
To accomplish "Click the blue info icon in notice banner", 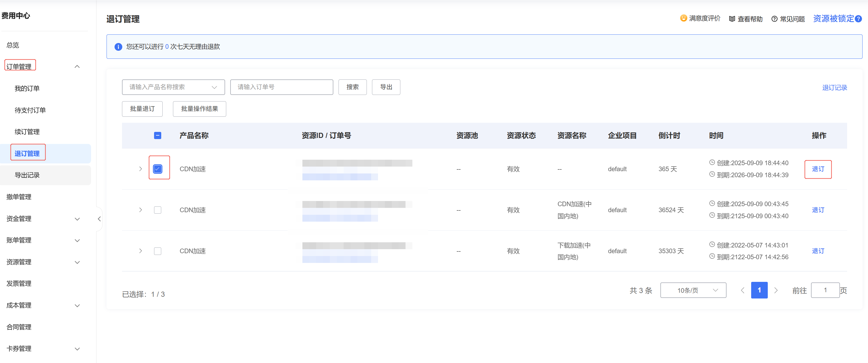I will coord(118,47).
